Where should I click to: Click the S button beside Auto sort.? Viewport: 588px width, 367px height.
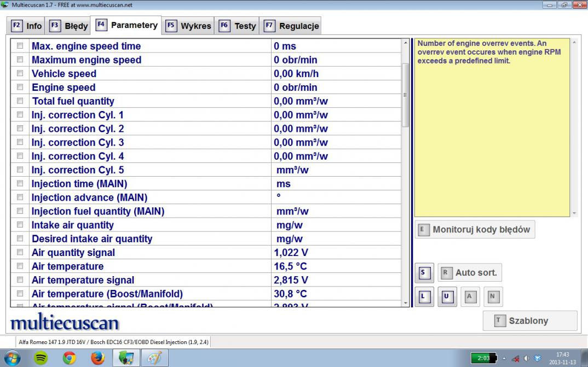coord(423,272)
